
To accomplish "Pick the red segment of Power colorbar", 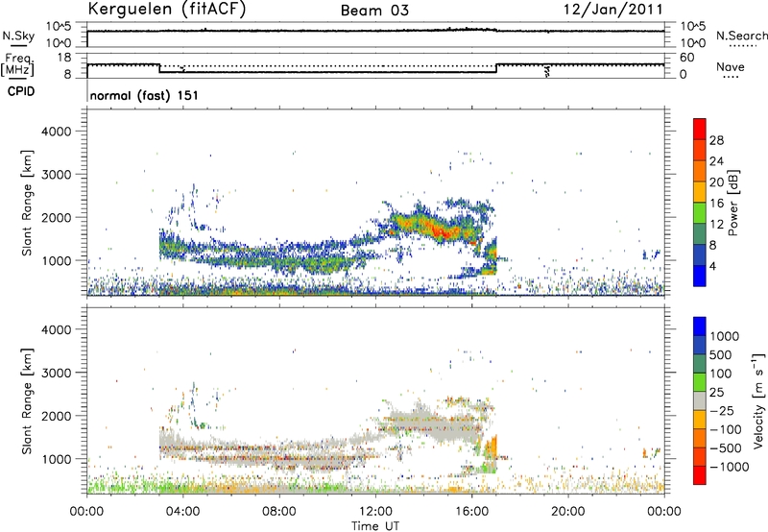I will click(700, 129).
